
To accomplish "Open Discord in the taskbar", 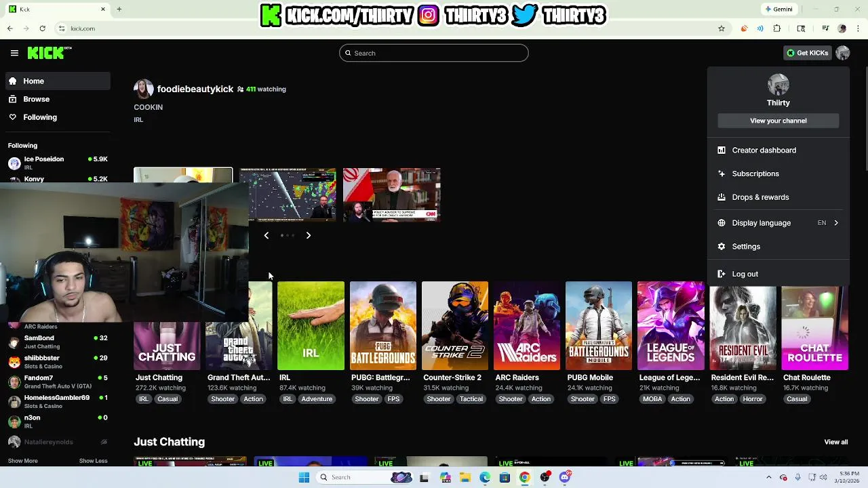I will pos(565,477).
